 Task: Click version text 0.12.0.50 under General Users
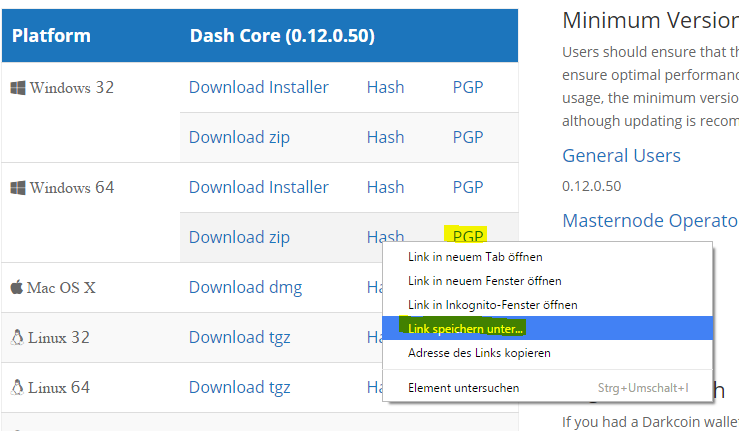pyautogui.click(x=591, y=186)
